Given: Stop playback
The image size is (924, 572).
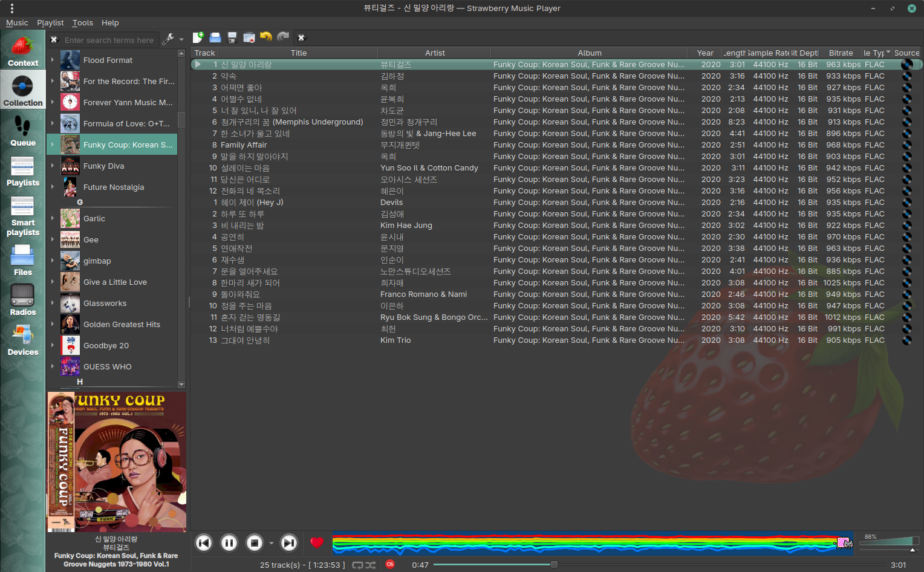Looking at the screenshot, I should tap(255, 543).
